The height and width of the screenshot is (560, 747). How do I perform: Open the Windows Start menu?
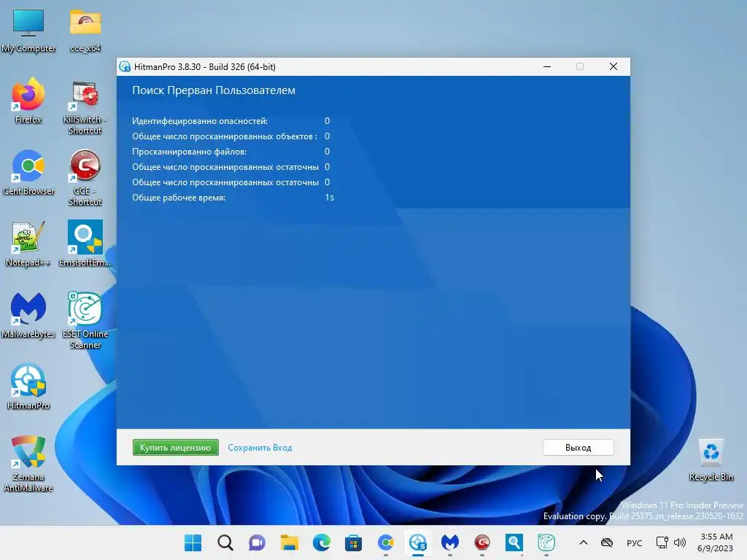tap(193, 542)
